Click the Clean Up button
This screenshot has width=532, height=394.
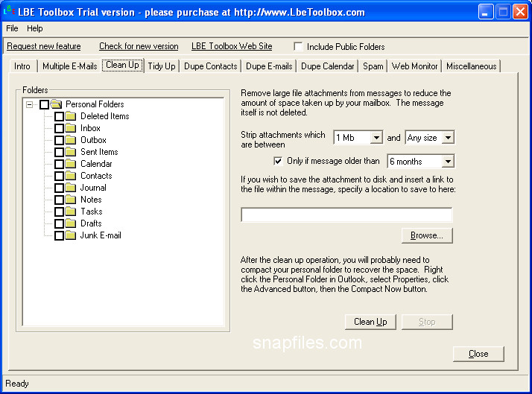370,322
